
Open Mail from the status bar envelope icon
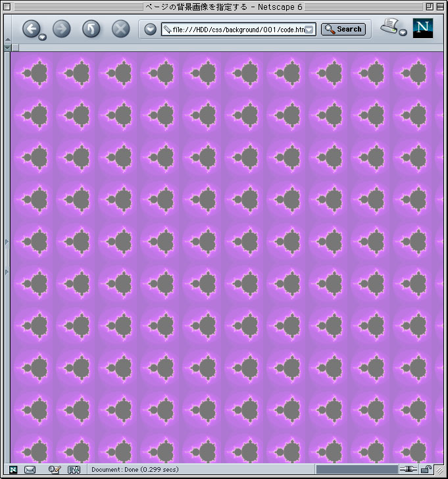pos(30,470)
